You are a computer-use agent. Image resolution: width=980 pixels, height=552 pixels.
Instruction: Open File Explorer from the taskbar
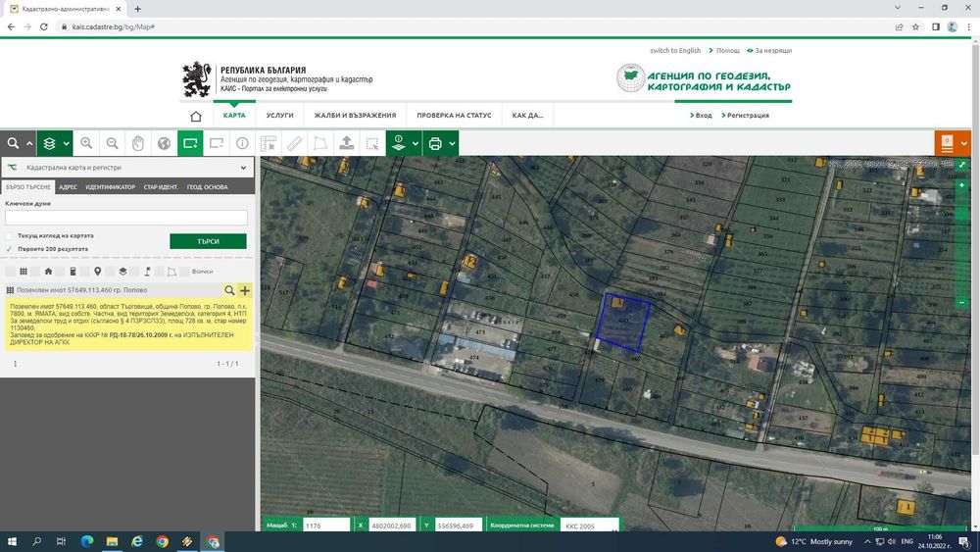point(112,541)
